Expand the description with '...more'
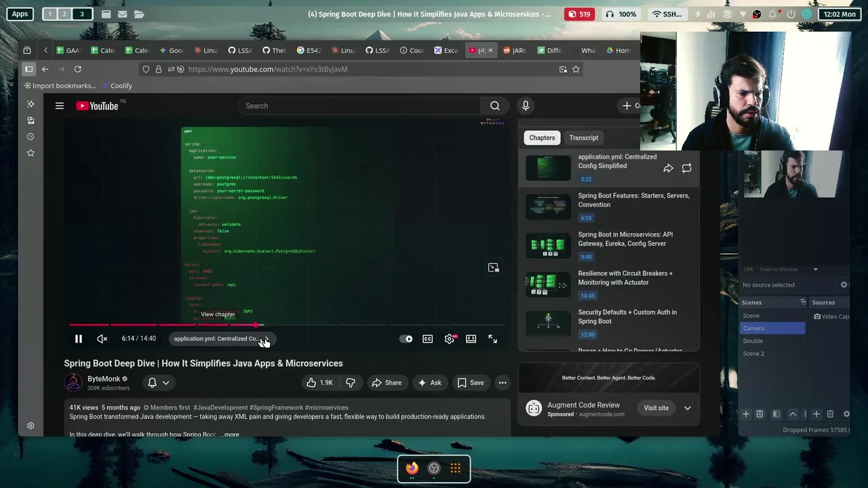The width and height of the screenshot is (868, 488). [x=229, y=434]
